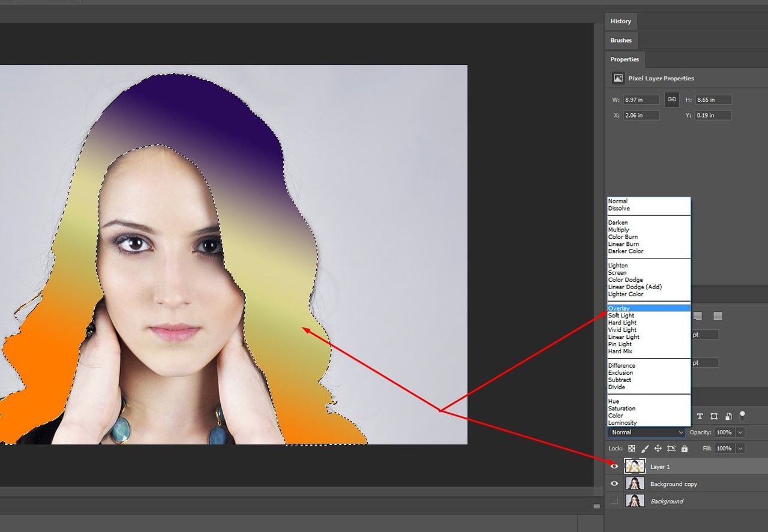Select Soft Light blend mode

(621, 315)
